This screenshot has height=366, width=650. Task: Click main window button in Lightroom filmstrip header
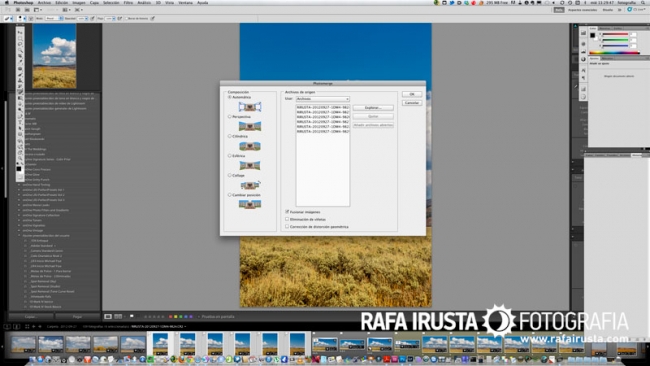[7, 327]
